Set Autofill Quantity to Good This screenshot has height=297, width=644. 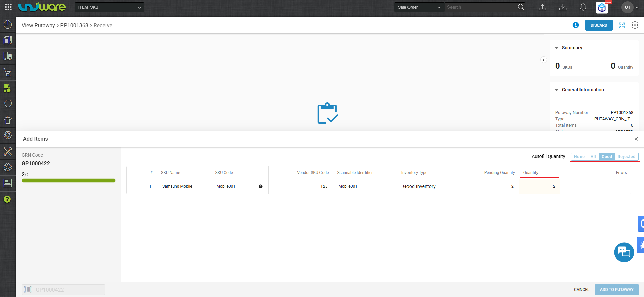pyautogui.click(x=607, y=157)
